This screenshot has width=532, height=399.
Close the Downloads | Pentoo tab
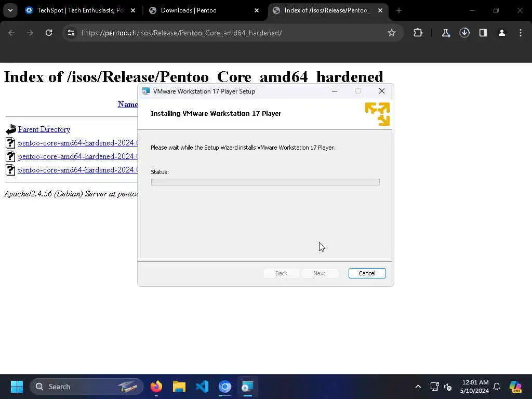(257, 10)
